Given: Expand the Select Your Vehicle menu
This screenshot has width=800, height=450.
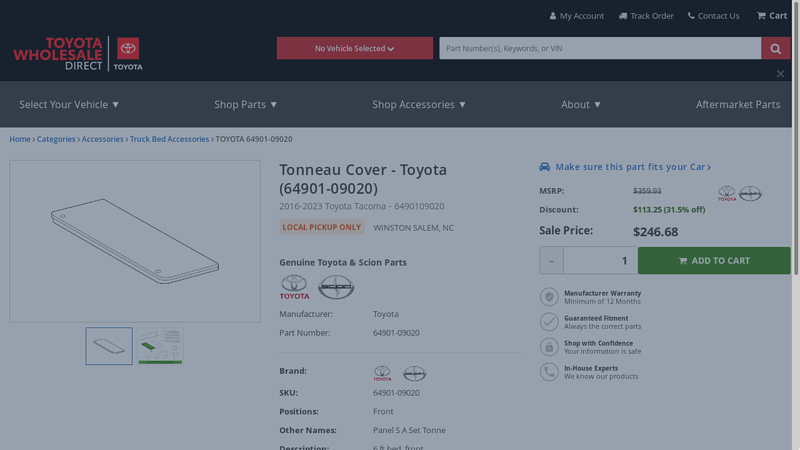Looking at the screenshot, I should (x=69, y=104).
